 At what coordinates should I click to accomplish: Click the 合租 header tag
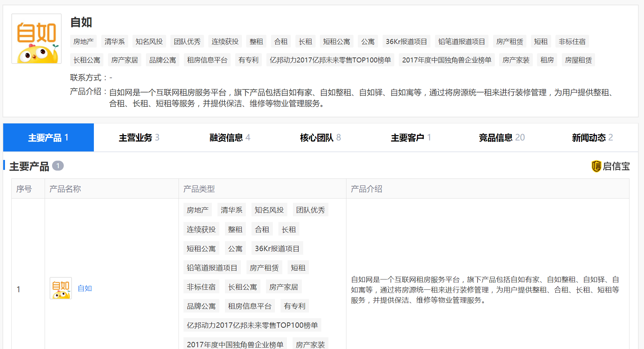tap(281, 41)
